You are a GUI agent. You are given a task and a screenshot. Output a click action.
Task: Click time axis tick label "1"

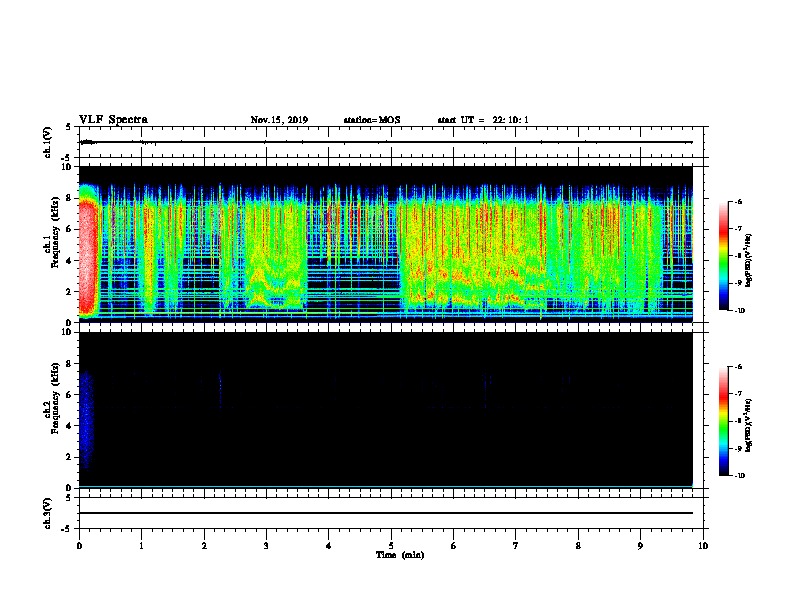[141, 546]
